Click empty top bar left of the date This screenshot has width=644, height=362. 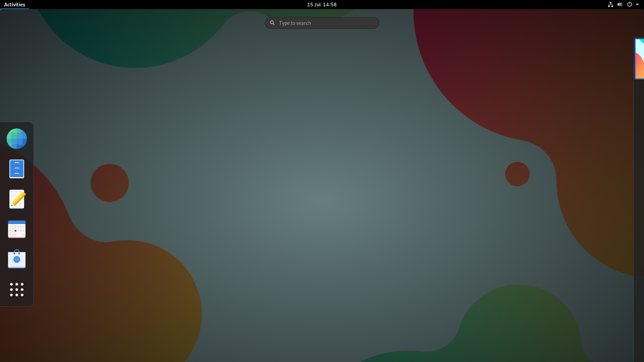click(168, 4)
